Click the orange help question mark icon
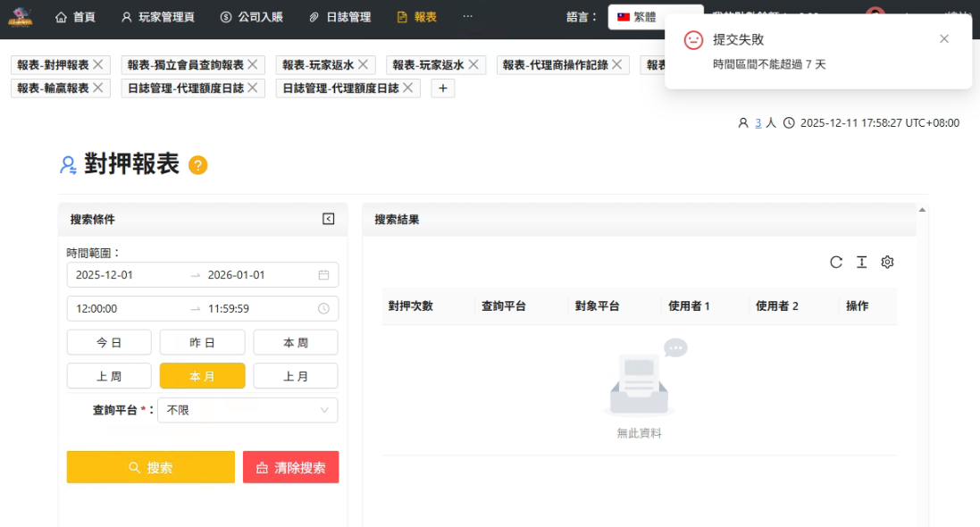The height and width of the screenshot is (527, 980). [198, 165]
